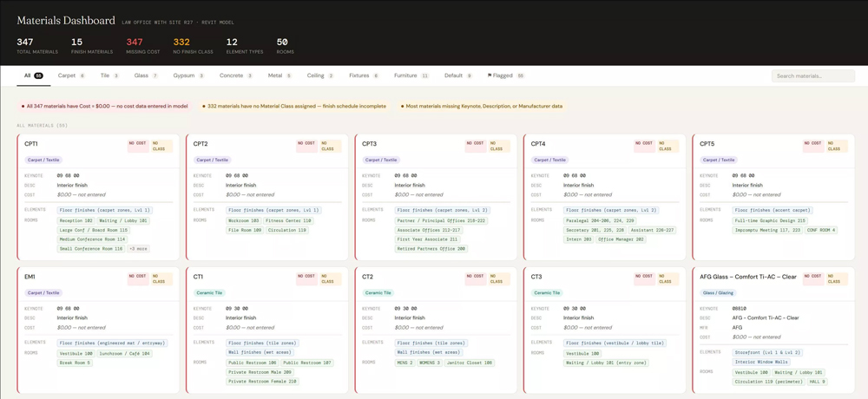Click the Carpet / Textile tag on EM1
Screen dimensions: 868x399
[43, 293]
